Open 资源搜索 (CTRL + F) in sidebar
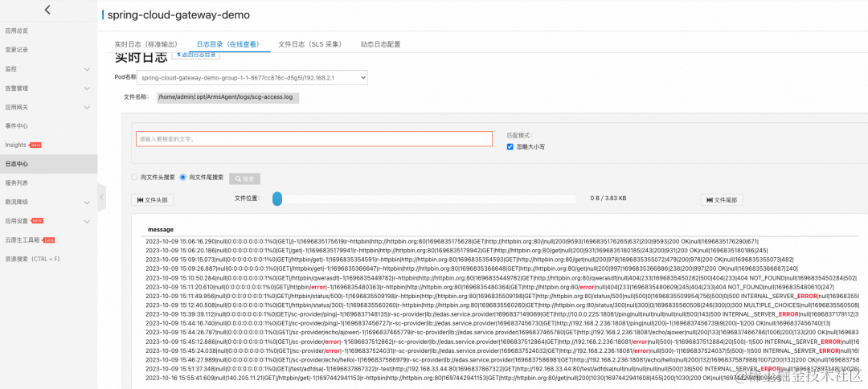The height and width of the screenshot is (389, 868). pyautogui.click(x=32, y=259)
